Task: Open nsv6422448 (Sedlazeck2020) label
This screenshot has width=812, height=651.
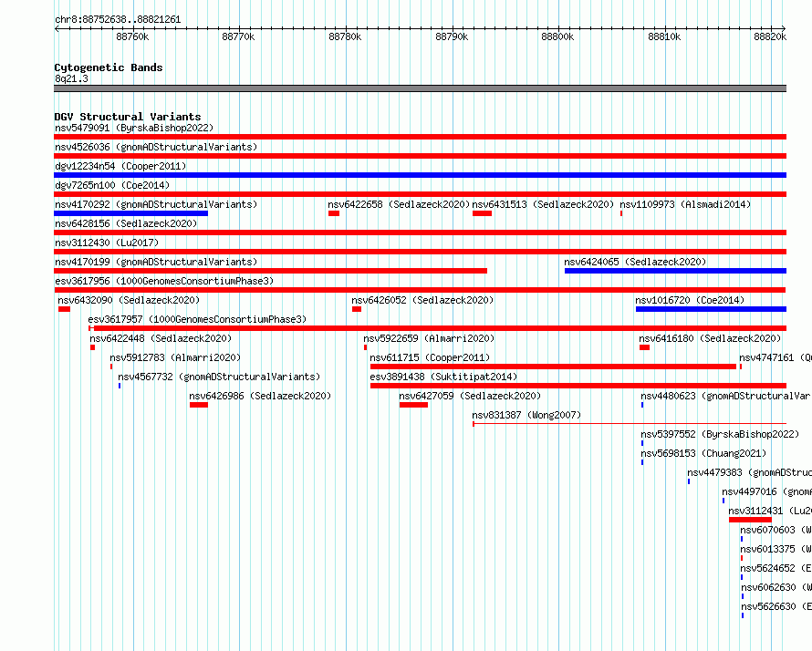Action: [x=161, y=338]
